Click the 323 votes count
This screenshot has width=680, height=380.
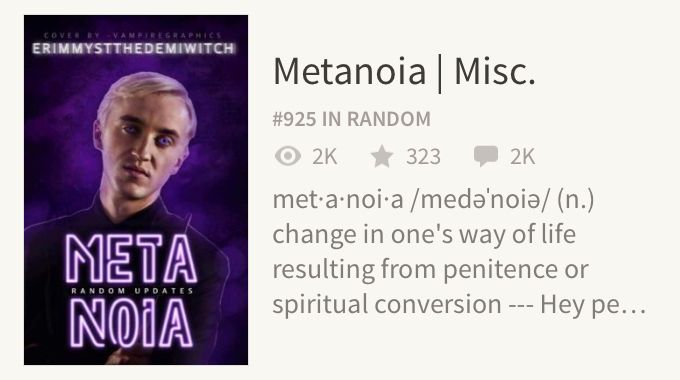(x=423, y=157)
